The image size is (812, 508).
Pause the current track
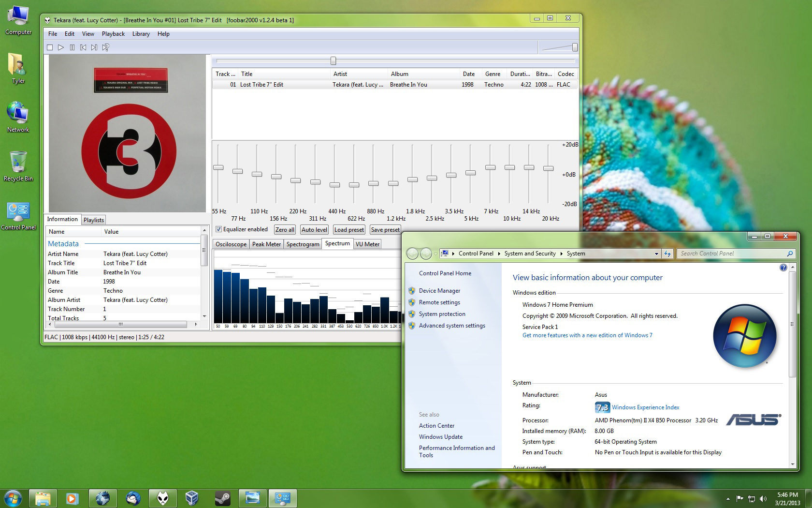[72, 47]
